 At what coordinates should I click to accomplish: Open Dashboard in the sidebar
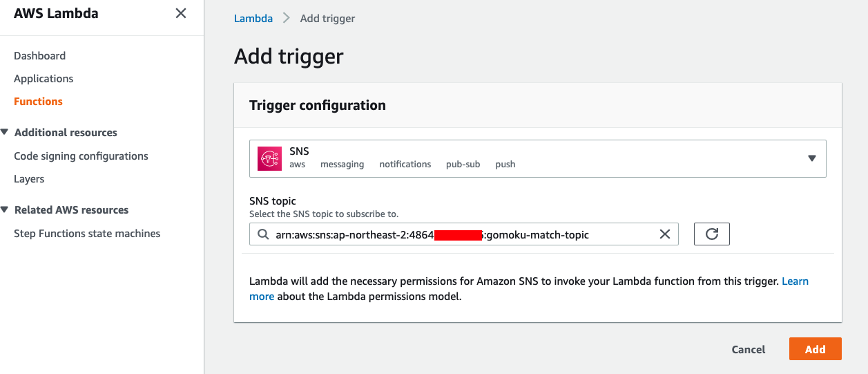[40, 55]
